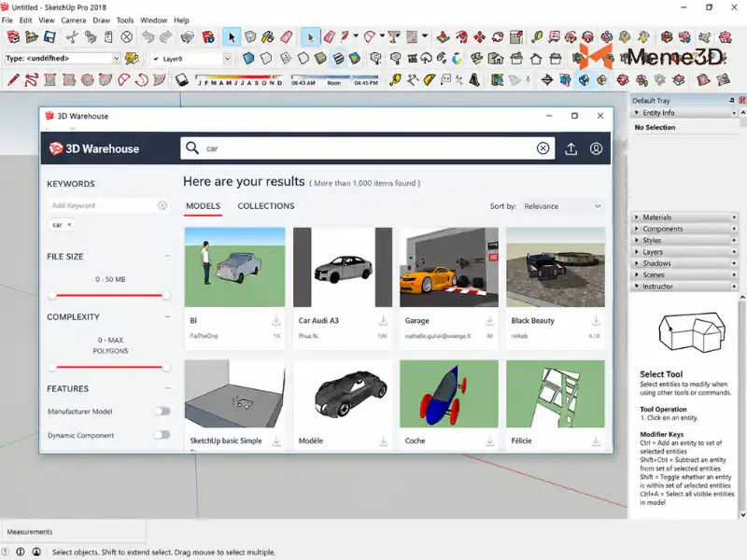The width and height of the screenshot is (747, 560).
Task: Expand the Materials tray panel
Action: [684, 217]
